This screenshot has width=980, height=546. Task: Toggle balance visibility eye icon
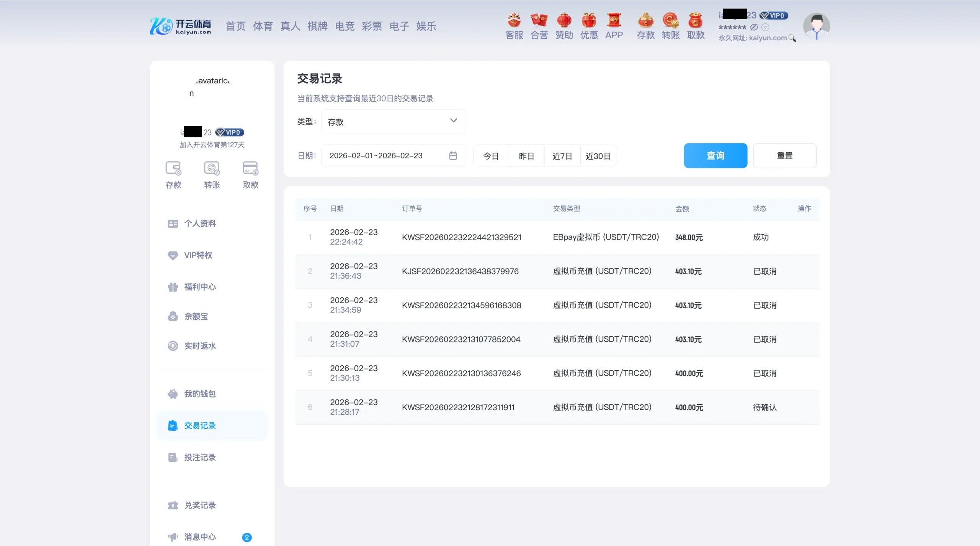click(754, 27)
